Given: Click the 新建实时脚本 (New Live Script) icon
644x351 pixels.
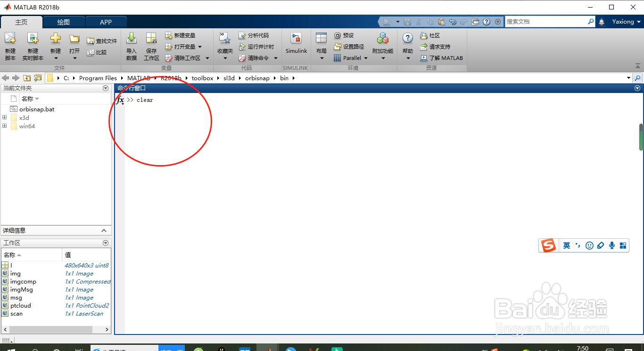Looking at the screenshot, I should pyautogui.click(x=33, y=39).
